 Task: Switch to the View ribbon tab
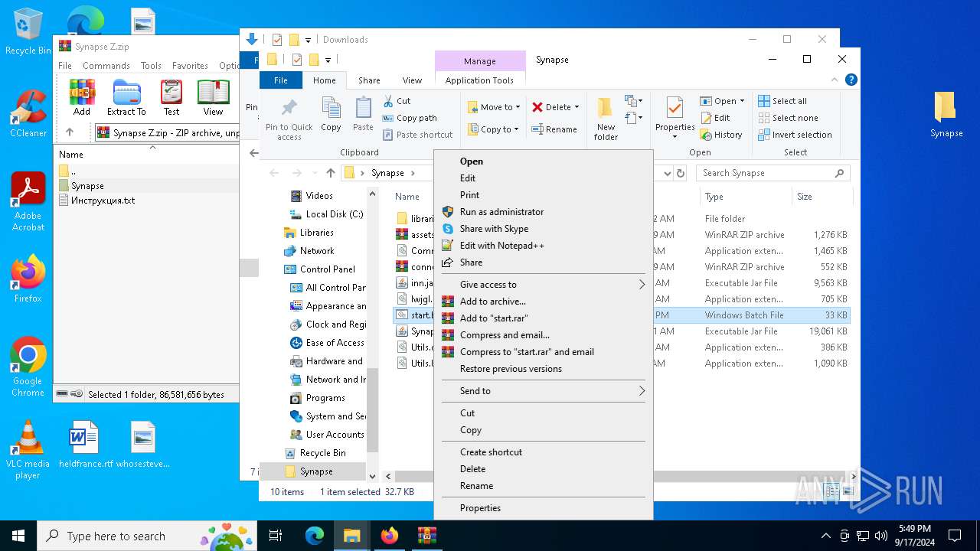[x=412, y=80]
